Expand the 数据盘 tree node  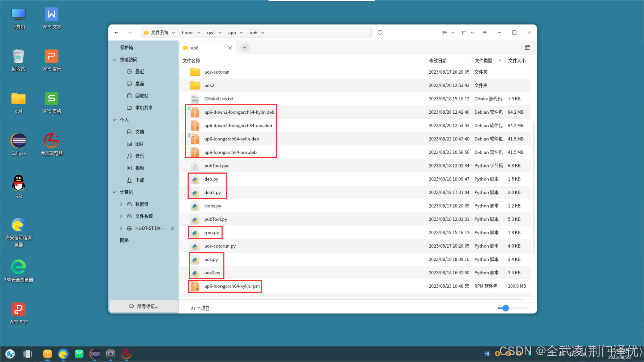click(121, 204)
